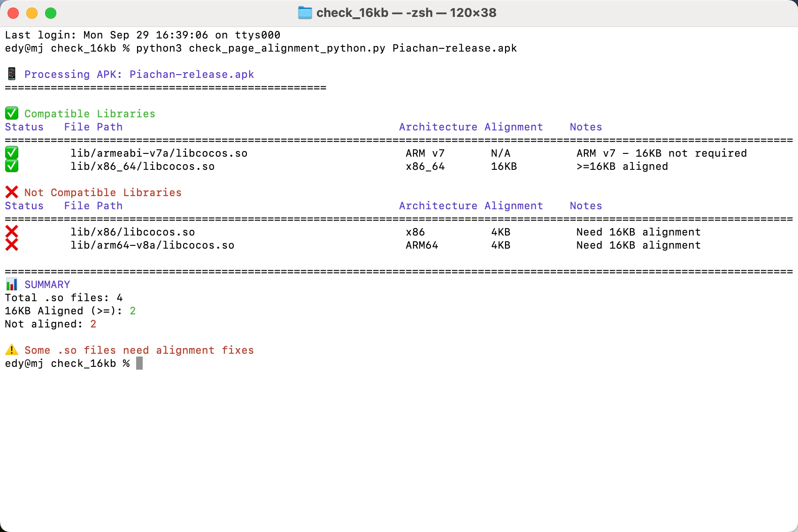This screenshot has width=798, height=532.
Task: Click the "4KB" alignment for lib/arm64-v8a/libcocos.so
Action: (500, 245)
